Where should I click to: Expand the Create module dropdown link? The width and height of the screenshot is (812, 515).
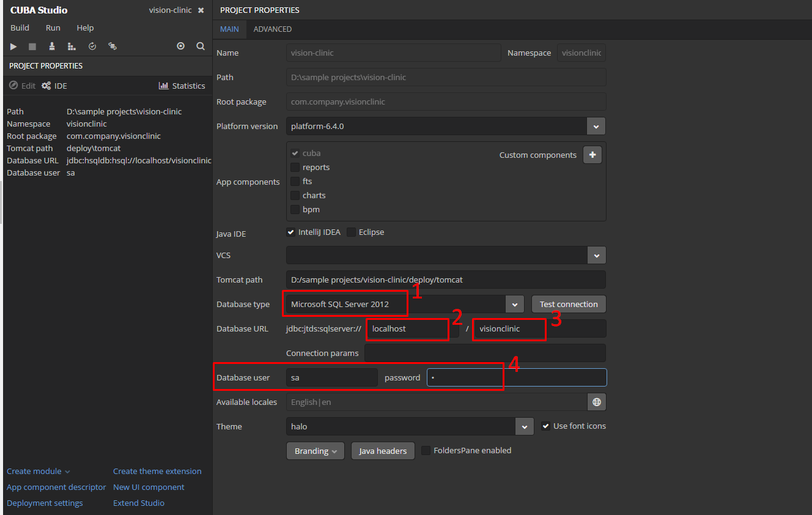click(x=39, y=471)
